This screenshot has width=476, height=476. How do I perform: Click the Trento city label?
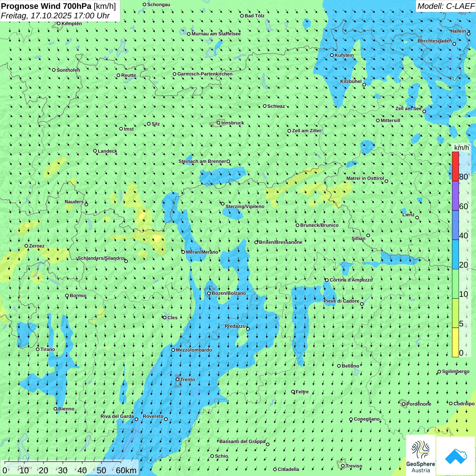(188, 379)
